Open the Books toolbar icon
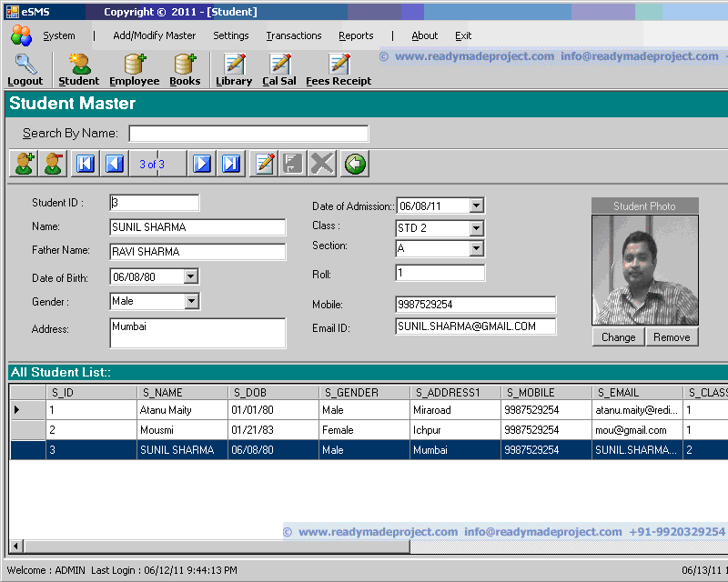Screen dimensions: 728x582 pos(185,64)
